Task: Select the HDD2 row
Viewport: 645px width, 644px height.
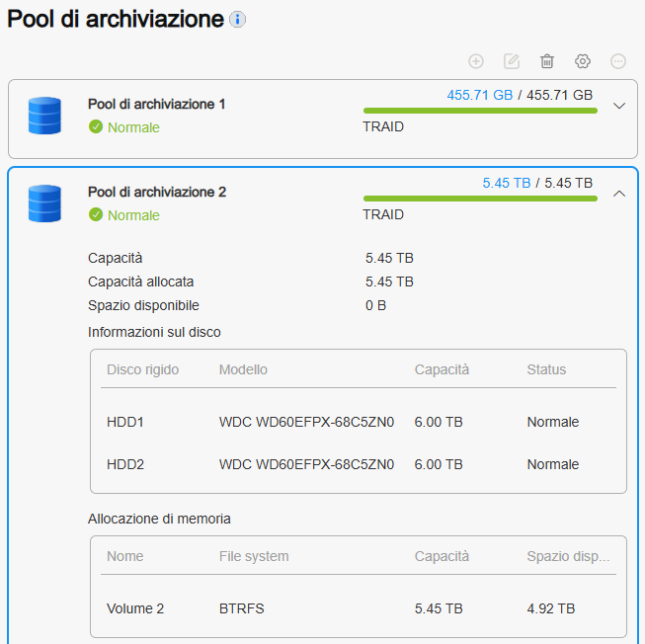Action: point(359,464)
